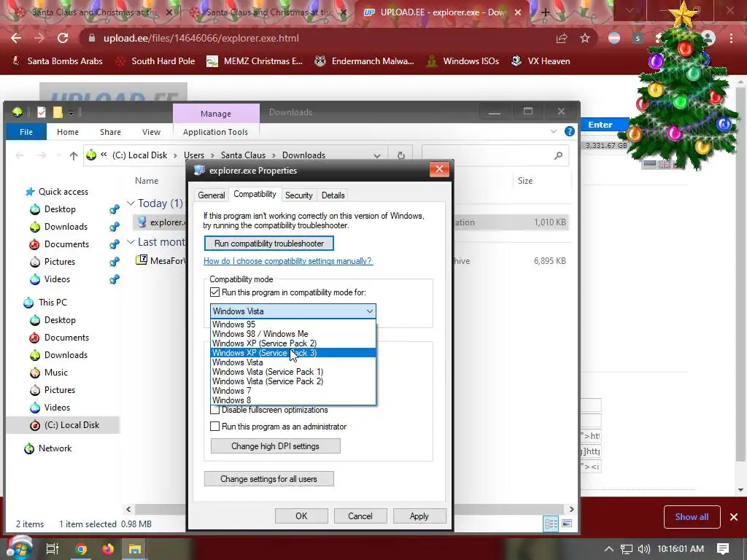This screenshot has width=747, height=560.
Task: Open Explorer View ribbon tab
Action: [x=151, y=132]
